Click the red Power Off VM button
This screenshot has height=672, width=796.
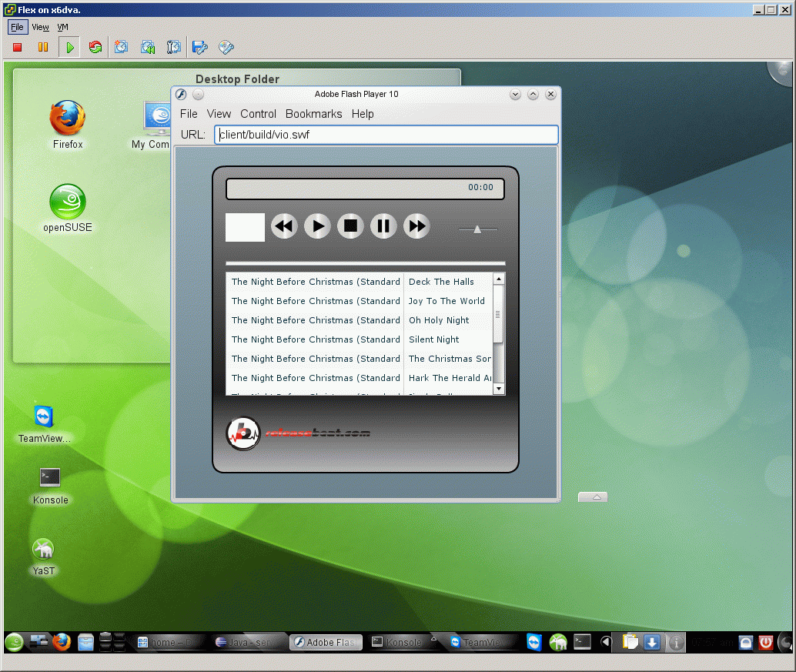17,47
